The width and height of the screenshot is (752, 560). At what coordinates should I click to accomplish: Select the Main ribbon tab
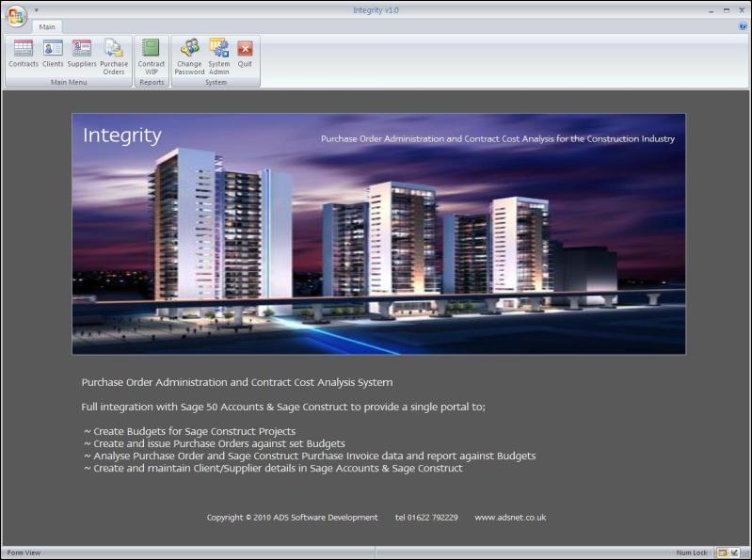tap(47, 27)
